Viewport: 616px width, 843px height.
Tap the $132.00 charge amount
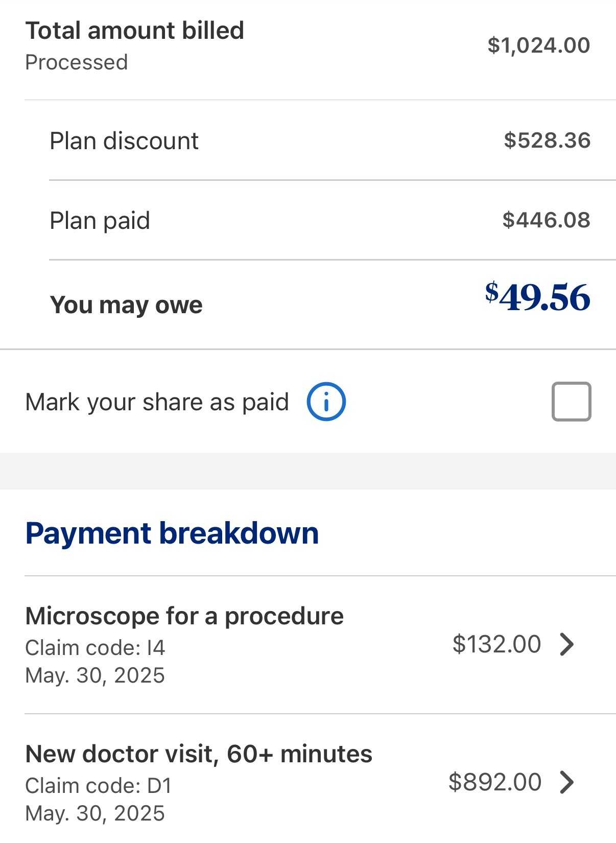(x=496, y=644)
